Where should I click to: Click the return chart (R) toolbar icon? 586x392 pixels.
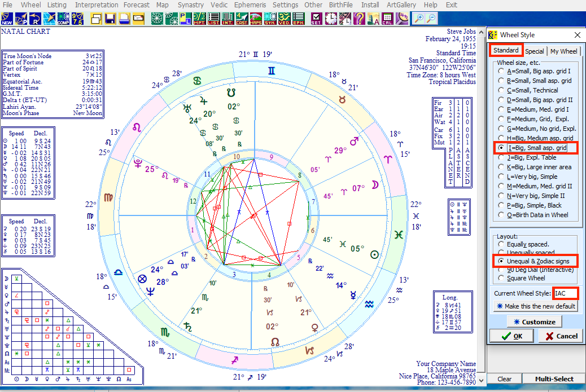tap(35, 19)
